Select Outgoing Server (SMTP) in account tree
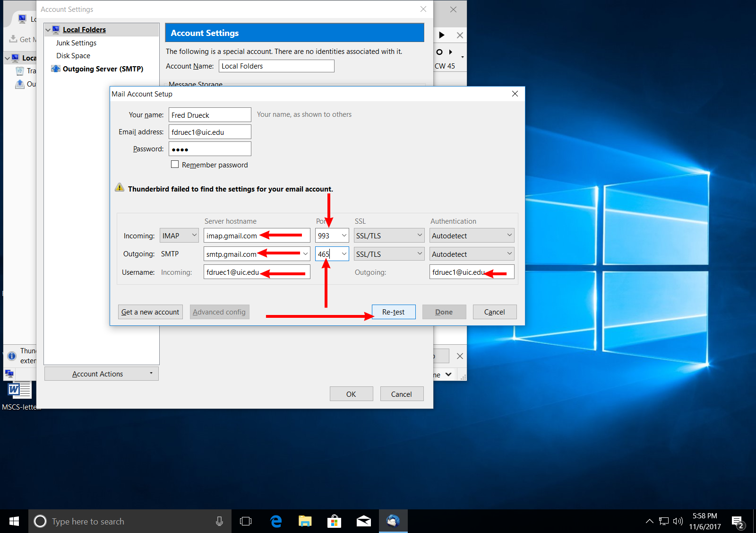Viewport: 756px width, 533px height. (103, 69)
